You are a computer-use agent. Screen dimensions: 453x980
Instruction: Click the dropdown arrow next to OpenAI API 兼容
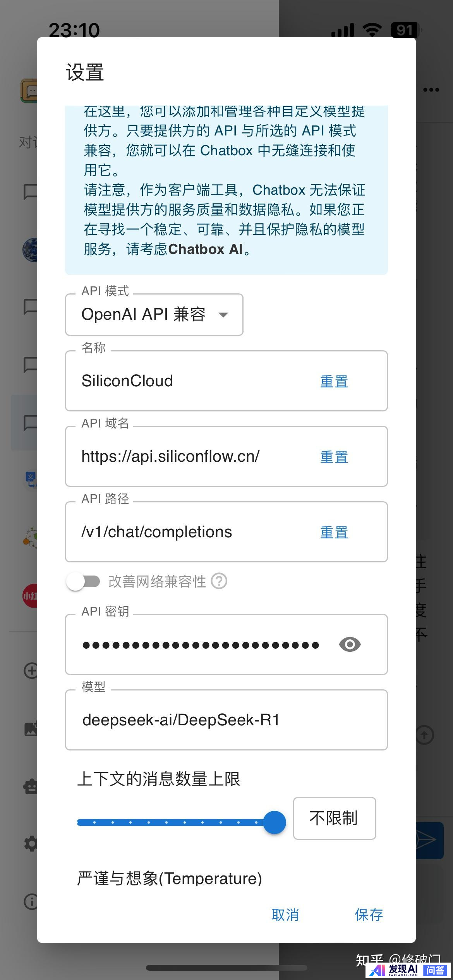223,315
